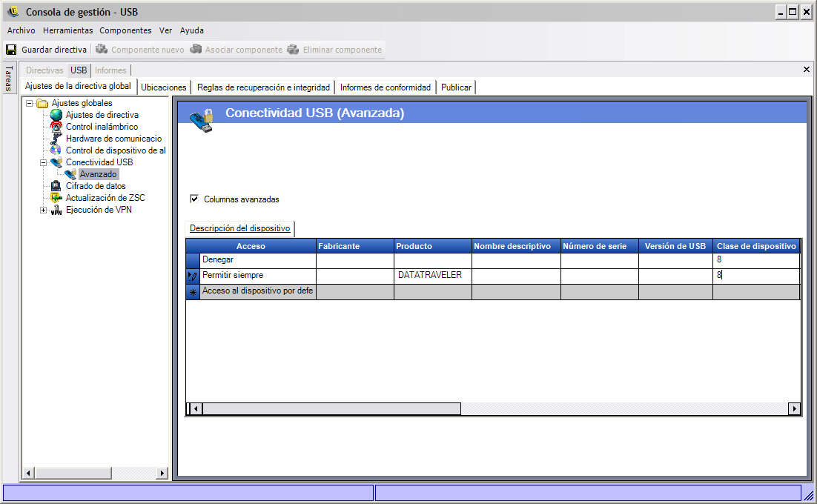817x504 pixels.
Task: Click the Denegar access cell
Action: [x=258, y=260]
